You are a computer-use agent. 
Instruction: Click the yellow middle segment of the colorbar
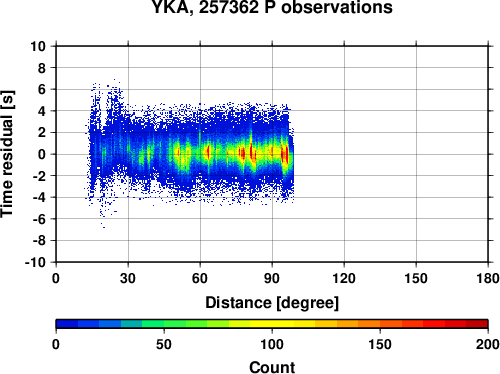coord(272,324)
